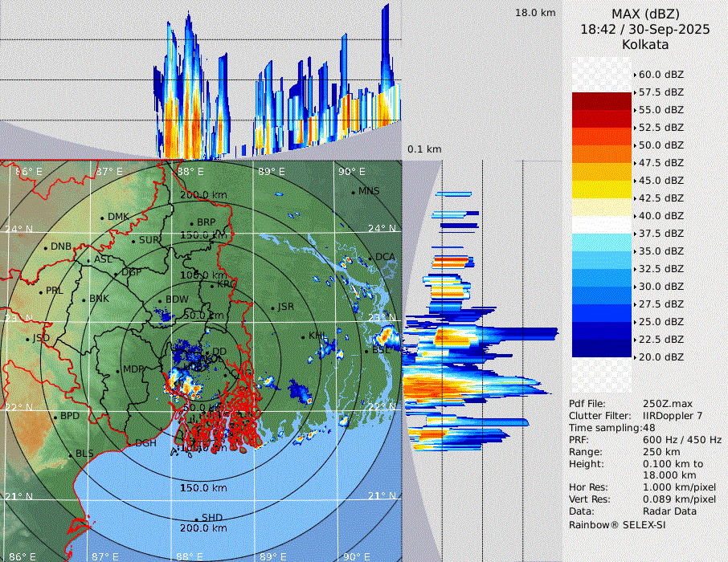
Task: Pick the dark red swatch below 57.5 dBZ
Action: 602,101
